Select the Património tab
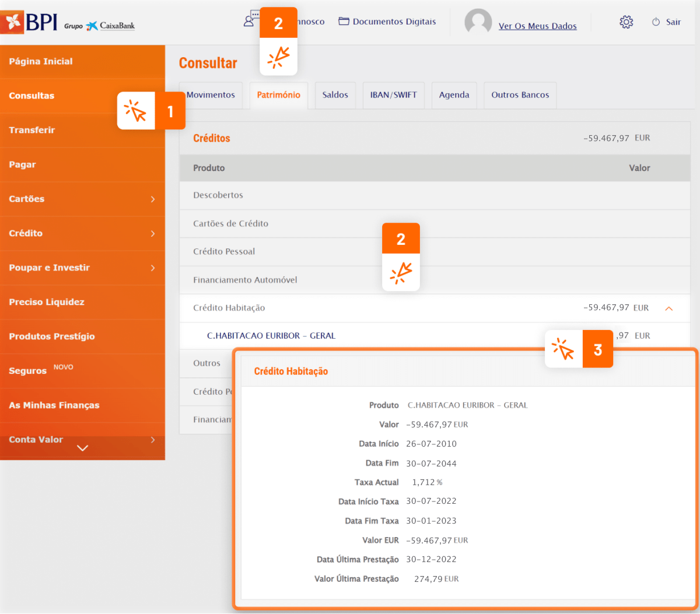700x614 pixels. pos(278,95)
